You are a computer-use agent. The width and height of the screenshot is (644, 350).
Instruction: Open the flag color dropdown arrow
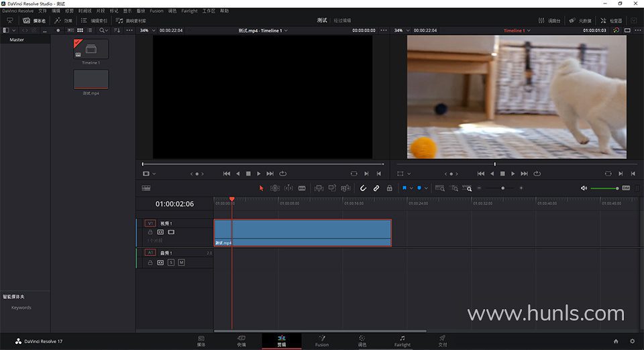tap(411, 188)
